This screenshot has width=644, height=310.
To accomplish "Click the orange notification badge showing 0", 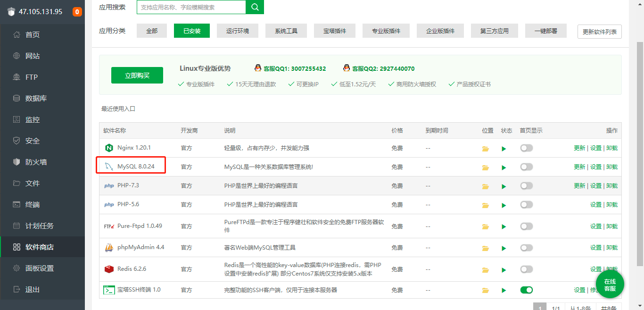I will click(x=77, y=12).
